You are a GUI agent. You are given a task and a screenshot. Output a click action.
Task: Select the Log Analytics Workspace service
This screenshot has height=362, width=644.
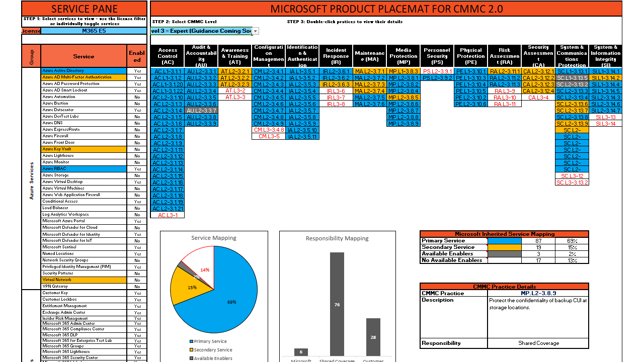84,215
